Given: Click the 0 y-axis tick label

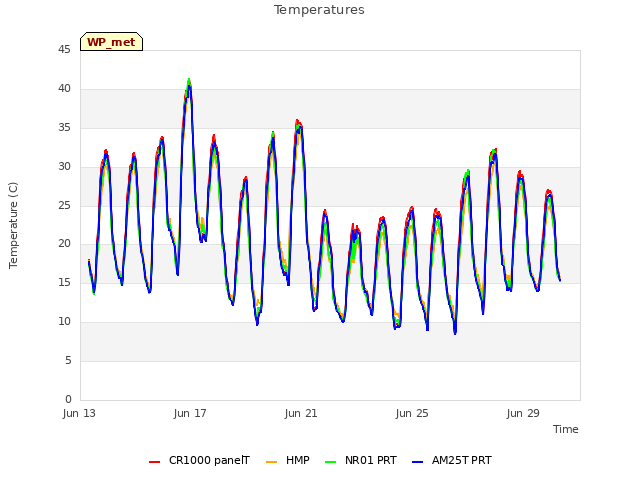Looking at the screenshot, I should 68,399.
